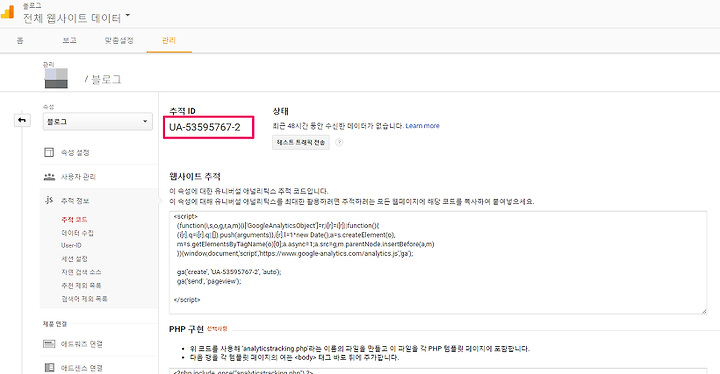Click the Google Analytics logo icon
The width and height of the screenshot is (720, 374).
[7, 12]
